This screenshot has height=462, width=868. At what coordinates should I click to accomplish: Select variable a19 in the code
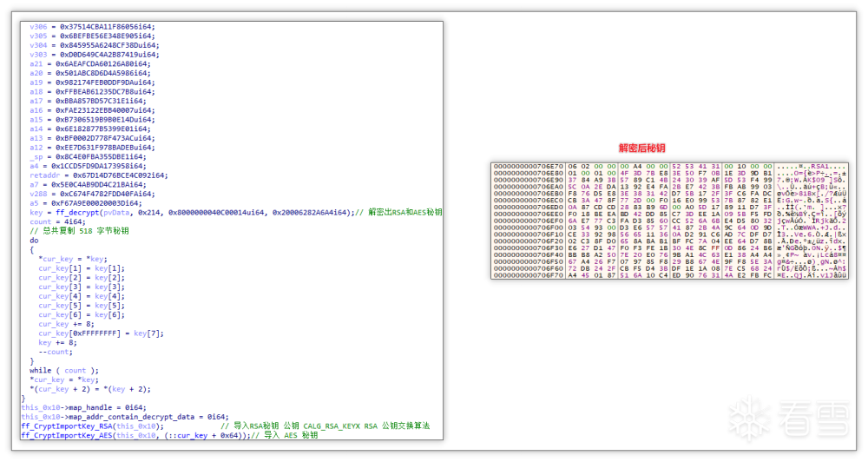36,82
